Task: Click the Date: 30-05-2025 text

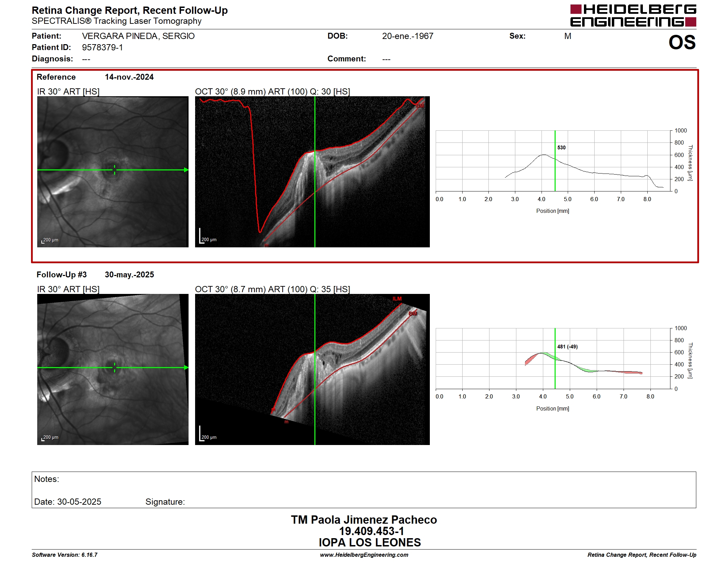Action: coord(68,502)
